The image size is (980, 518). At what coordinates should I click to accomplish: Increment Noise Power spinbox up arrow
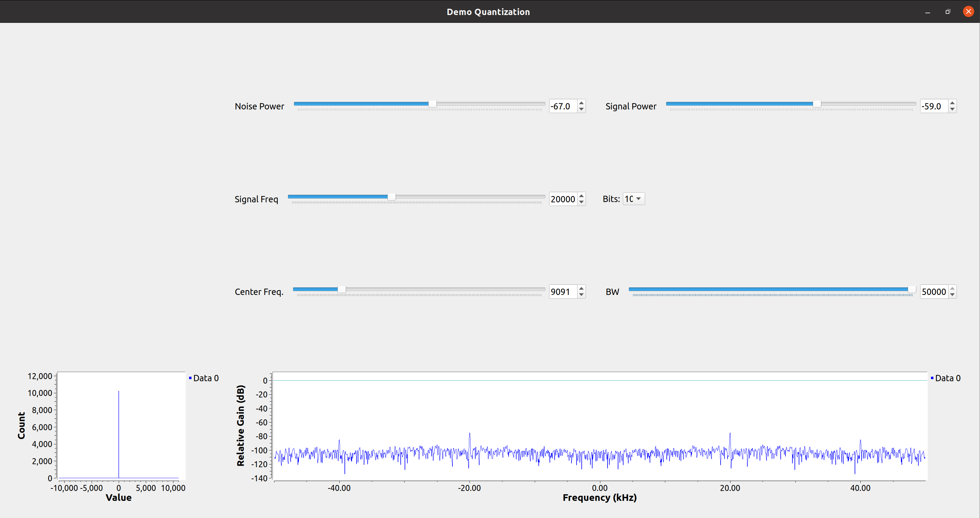point(581,103)
